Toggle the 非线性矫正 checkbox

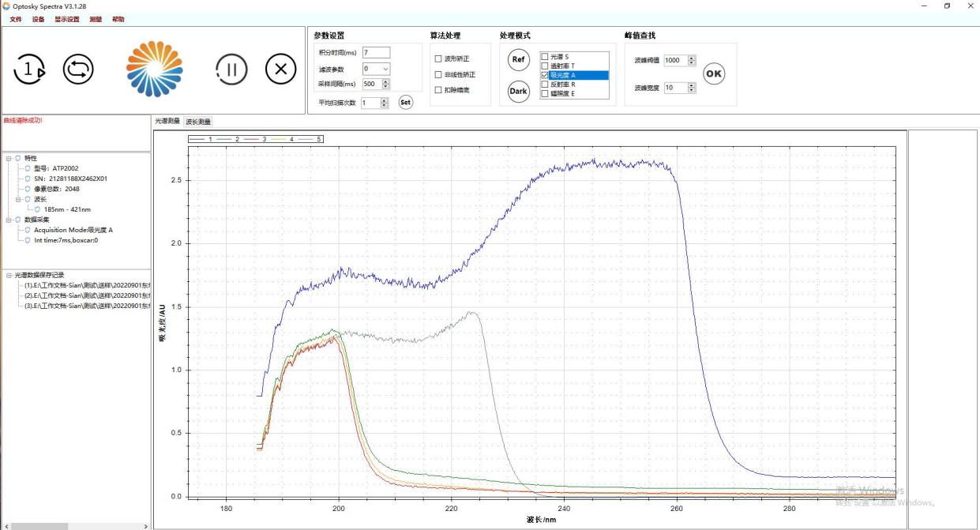pos(438,75)
